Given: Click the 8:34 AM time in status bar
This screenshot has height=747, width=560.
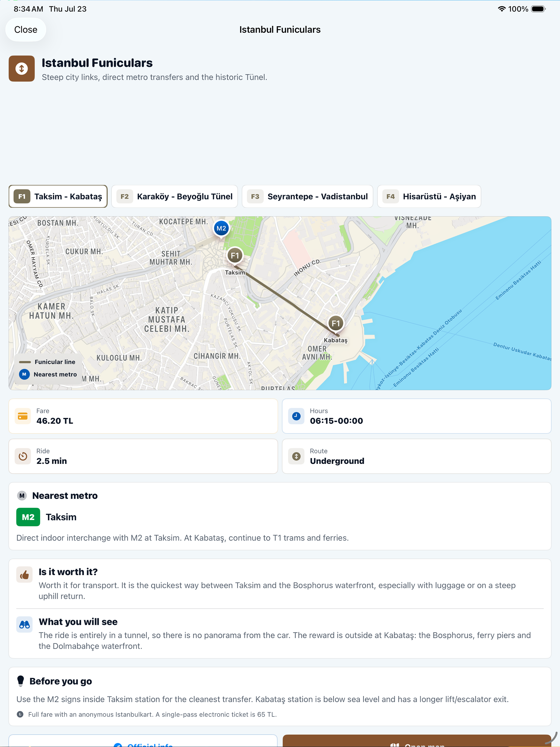Looking at the screenshot, I should pyautogui.click(x=28, y=9).
